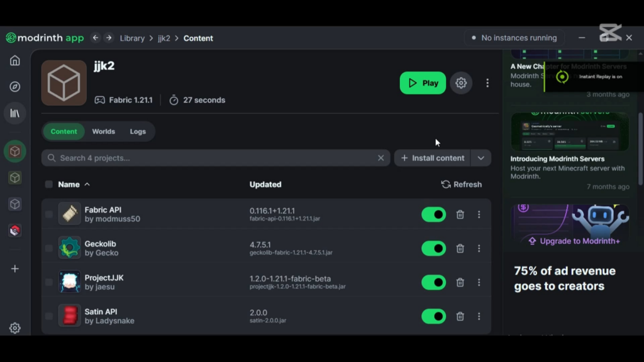
Task: Click the Satin API mod name
Action: 101,312
